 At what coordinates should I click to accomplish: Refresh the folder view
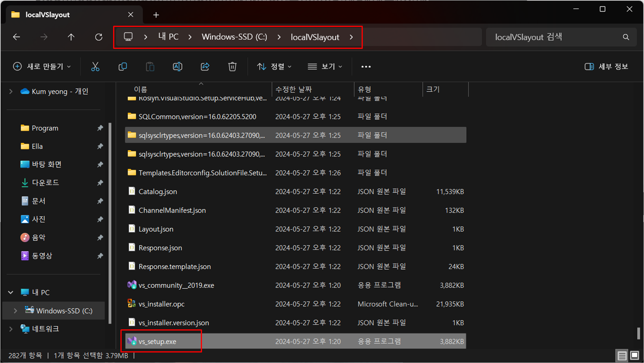click(x=99, y=37)
